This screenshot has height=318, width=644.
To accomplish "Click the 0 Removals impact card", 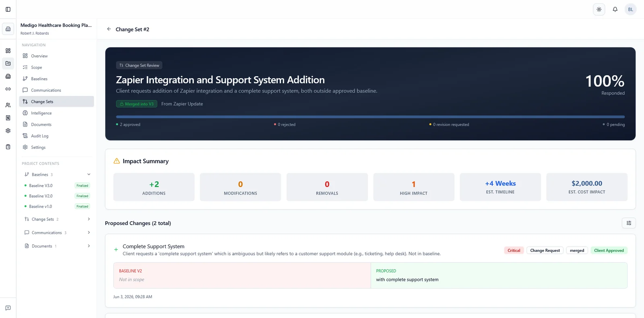I will tap(327, 187).
